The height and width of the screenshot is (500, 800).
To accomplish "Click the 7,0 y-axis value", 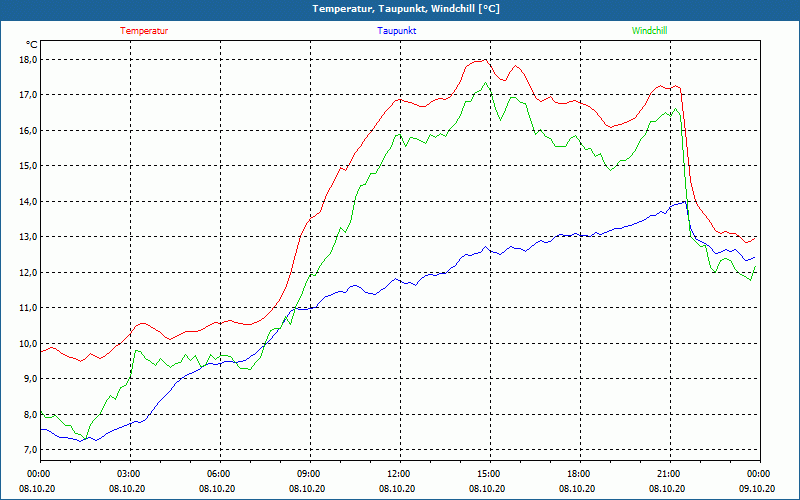I will [31, 449].
